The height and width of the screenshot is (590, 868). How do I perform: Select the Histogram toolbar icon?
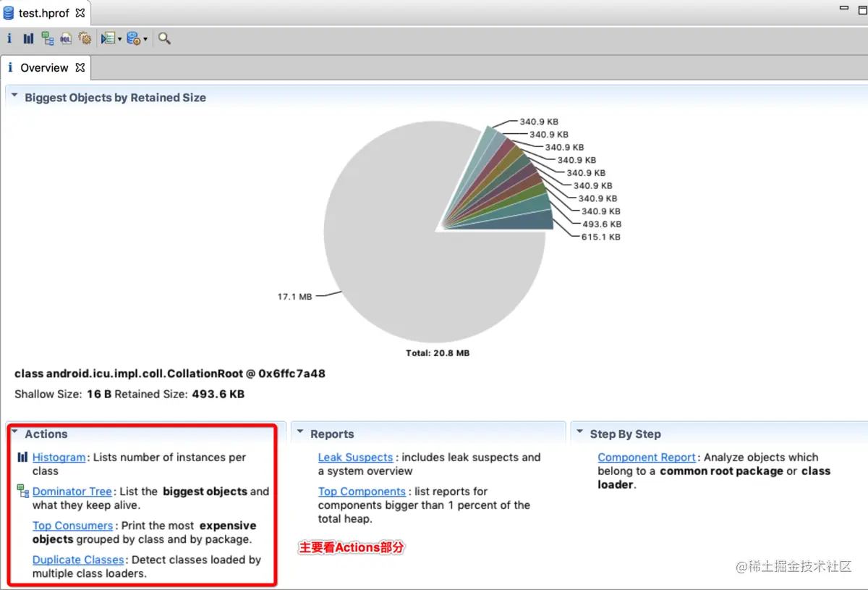[27, 38]
